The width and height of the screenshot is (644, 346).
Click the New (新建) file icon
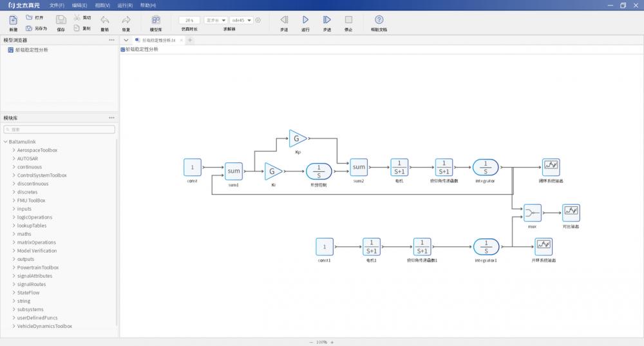(13, 20)
